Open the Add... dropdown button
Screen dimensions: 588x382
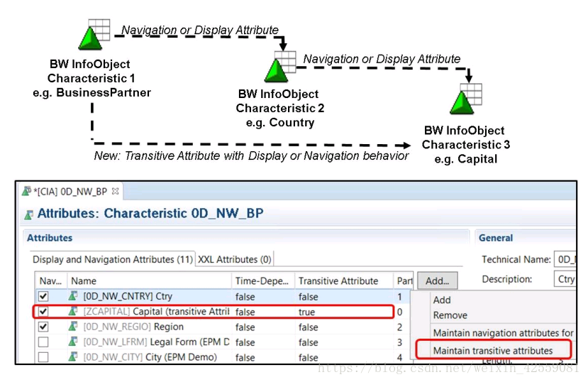(437, 280)
